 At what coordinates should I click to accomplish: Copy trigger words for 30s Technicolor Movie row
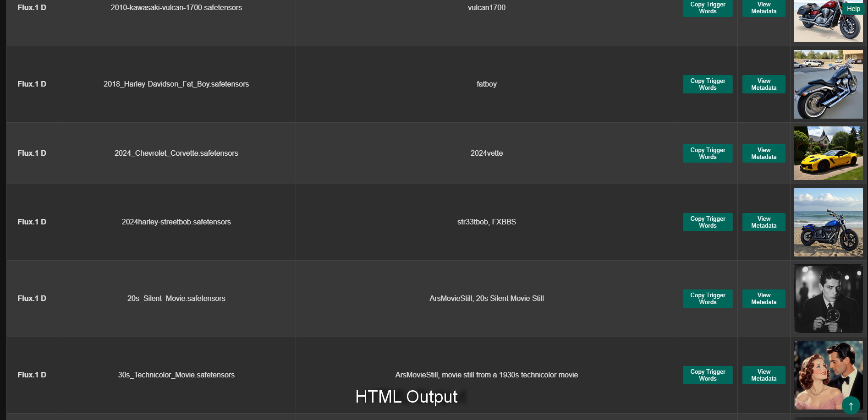[x=708, y=375]
